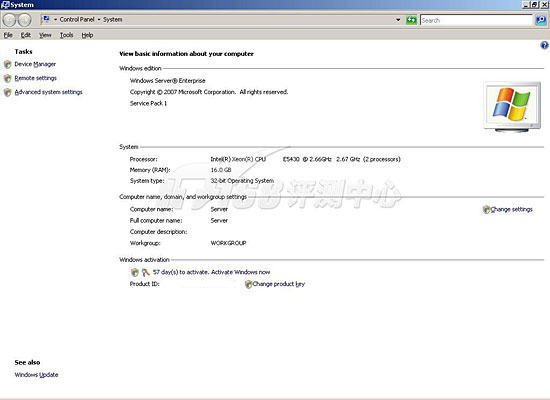
Task: Click shield icon beside Device Manager
Action: click(7, 64)
